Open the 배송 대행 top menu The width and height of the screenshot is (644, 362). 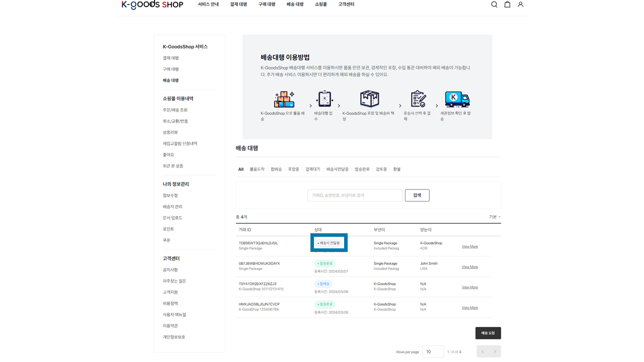point(295,5)
